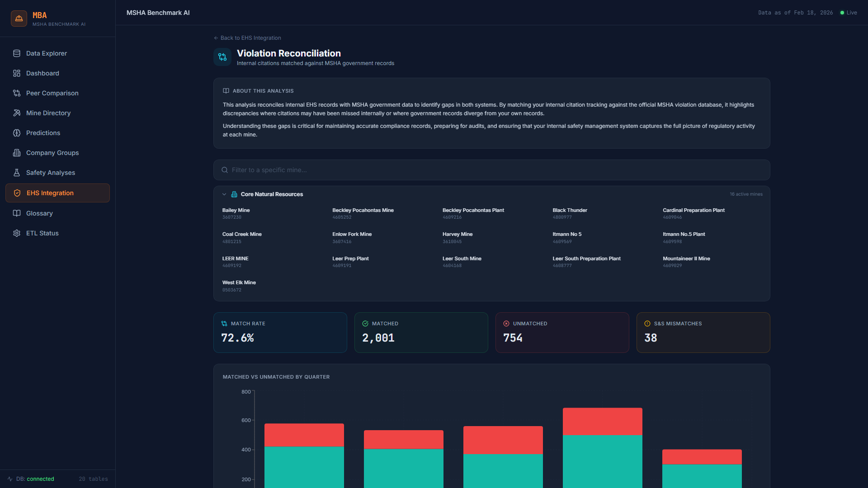Open the Glossary page
The width and height of the screenshot is (868, 488).
[39, 213]
